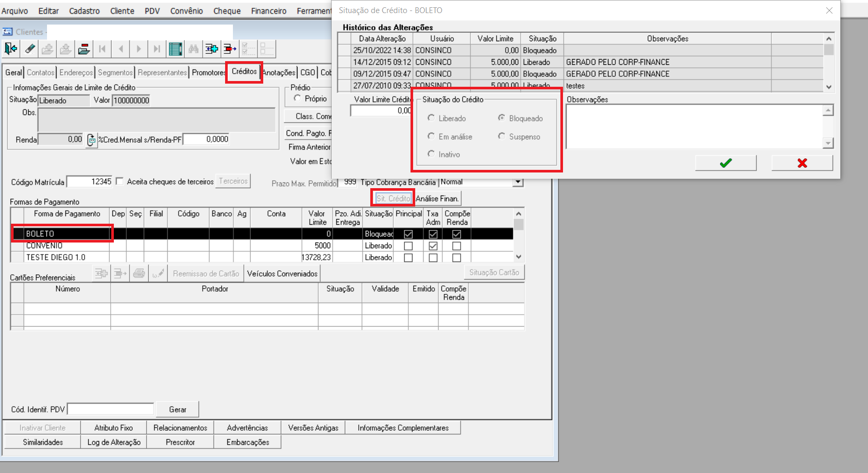Click the folder download toolbar icon
The image size is (868, 473).
(65, 49)
